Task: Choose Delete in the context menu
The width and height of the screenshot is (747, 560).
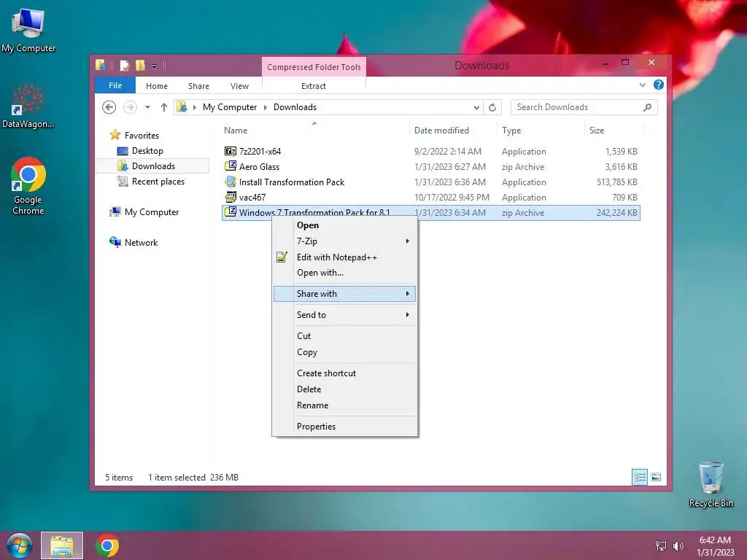Action: coord(344,389)
